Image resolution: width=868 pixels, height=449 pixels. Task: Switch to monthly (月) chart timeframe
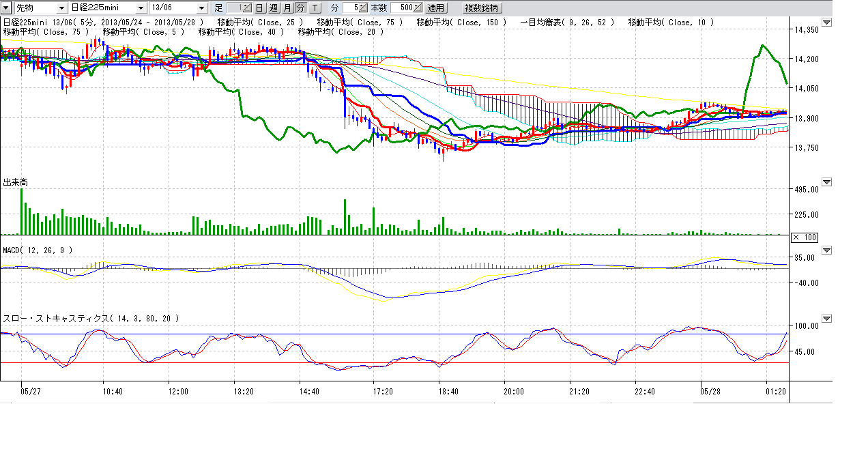point(287,8)
